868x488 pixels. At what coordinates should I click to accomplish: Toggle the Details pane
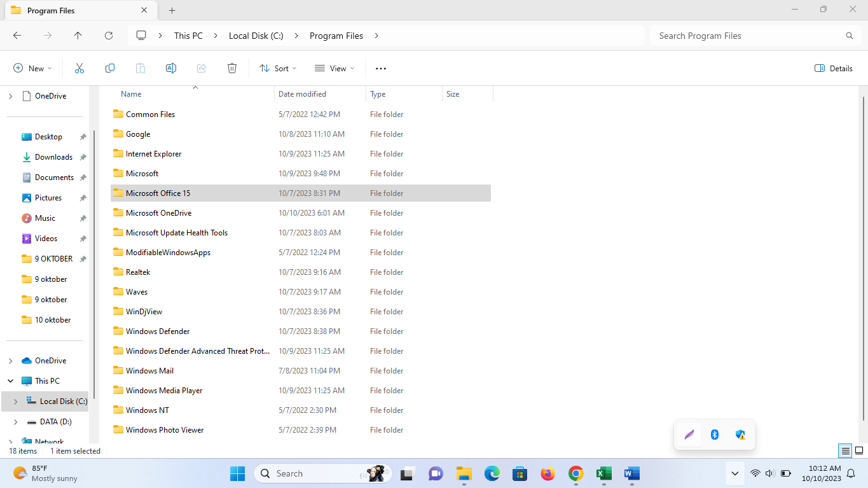click(x=833, y=68)
